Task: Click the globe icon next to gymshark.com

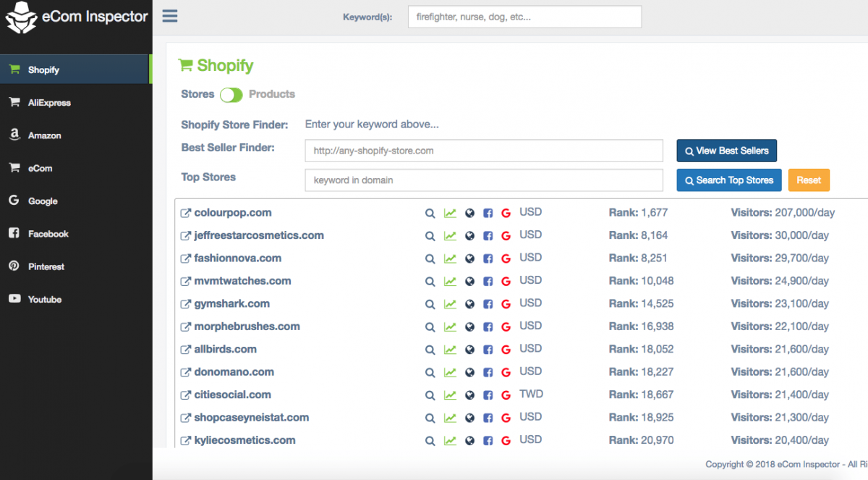Action: pos(469,303)
